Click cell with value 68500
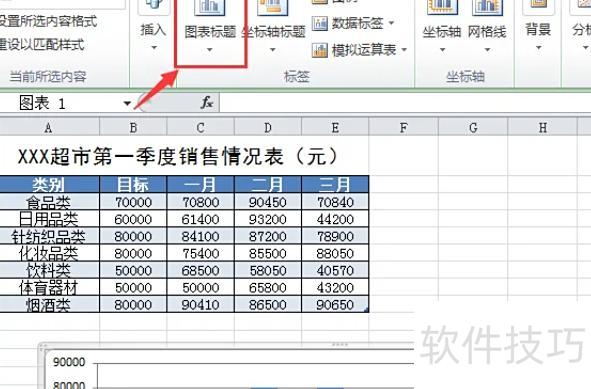 201,270
